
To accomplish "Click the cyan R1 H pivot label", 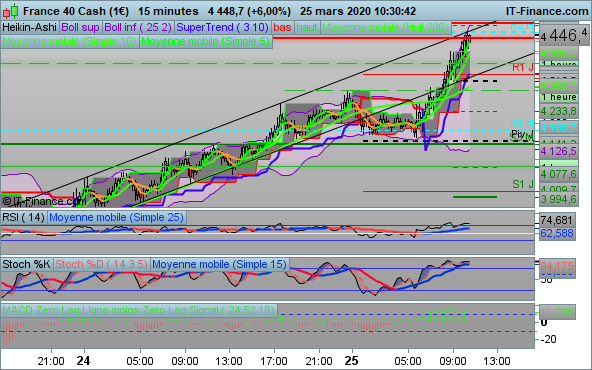I will pos(522,123).
